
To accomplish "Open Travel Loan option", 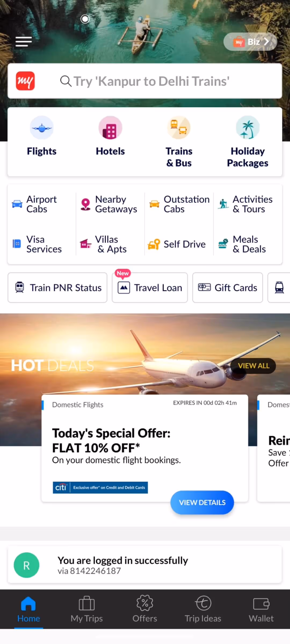I will tap(150, 288).
